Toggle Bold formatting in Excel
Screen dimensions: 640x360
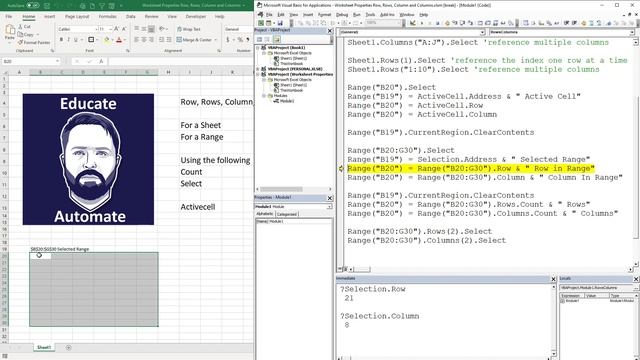(x=61, y=40)
